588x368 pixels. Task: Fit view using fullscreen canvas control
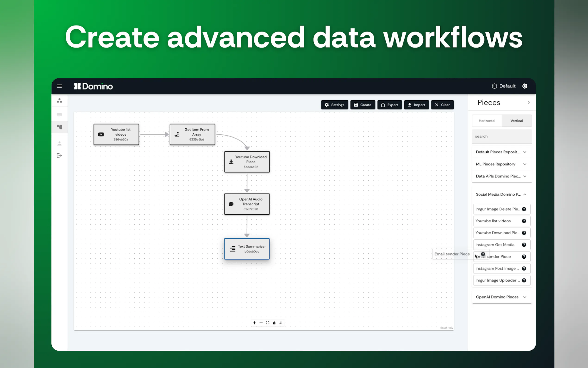[x=268, y=323]
